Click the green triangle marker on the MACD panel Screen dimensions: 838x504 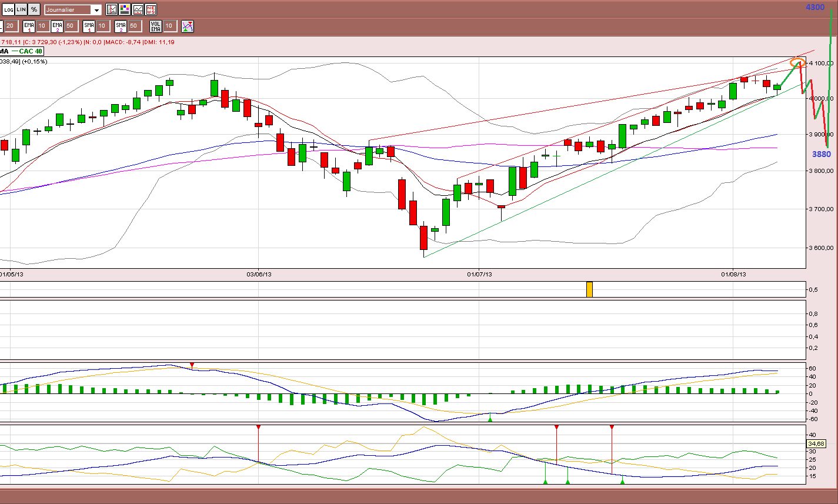[490, 419]
